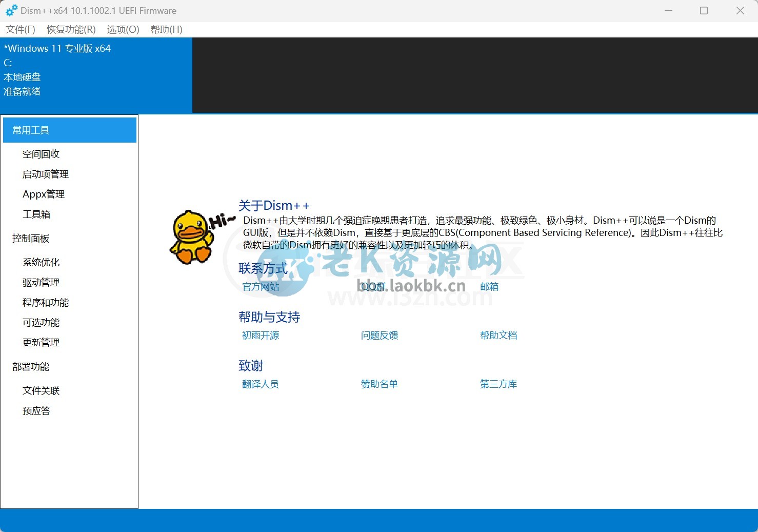Open Appx管理 in the sidebar
758x532 pixels.
pyautogui.click(x=44, y=194)
